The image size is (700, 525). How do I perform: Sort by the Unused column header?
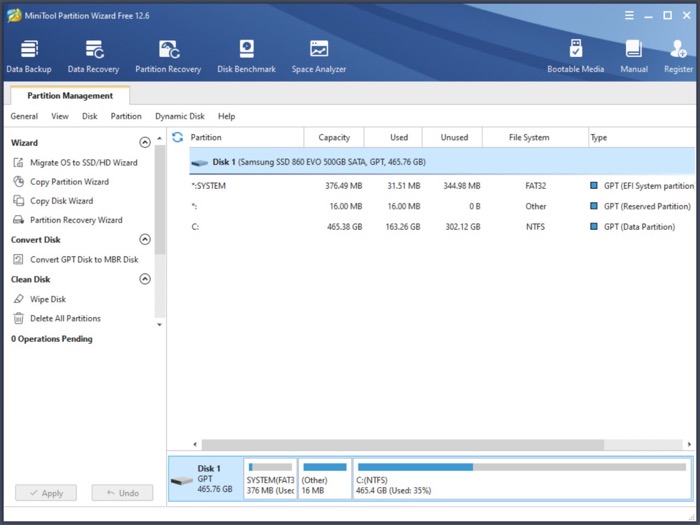pyautogui.click(x=452, y=138)
